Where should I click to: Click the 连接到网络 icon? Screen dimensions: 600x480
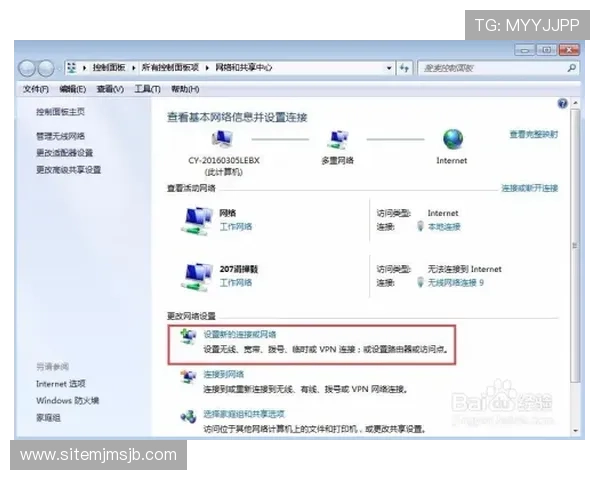pos(188,377)
